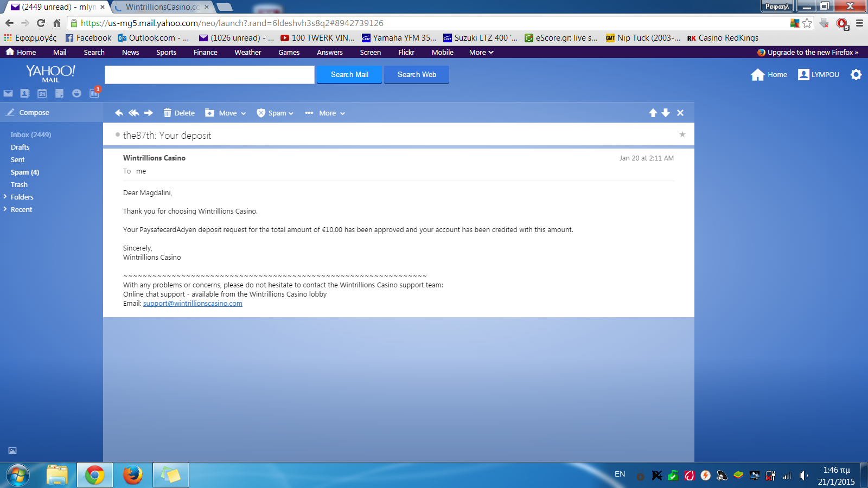Click the Search Mail button
Image resolution: width=868 pixels, height=488 pixels.
(349, 75)
